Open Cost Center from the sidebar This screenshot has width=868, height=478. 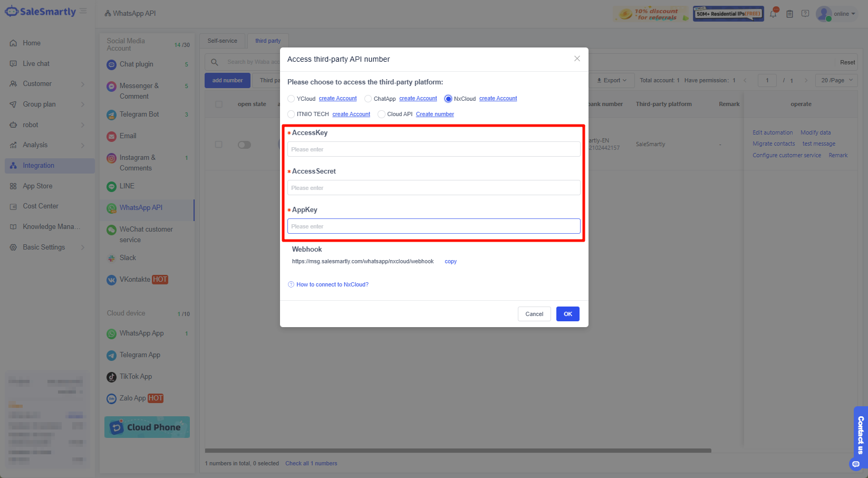click(40, 206)
